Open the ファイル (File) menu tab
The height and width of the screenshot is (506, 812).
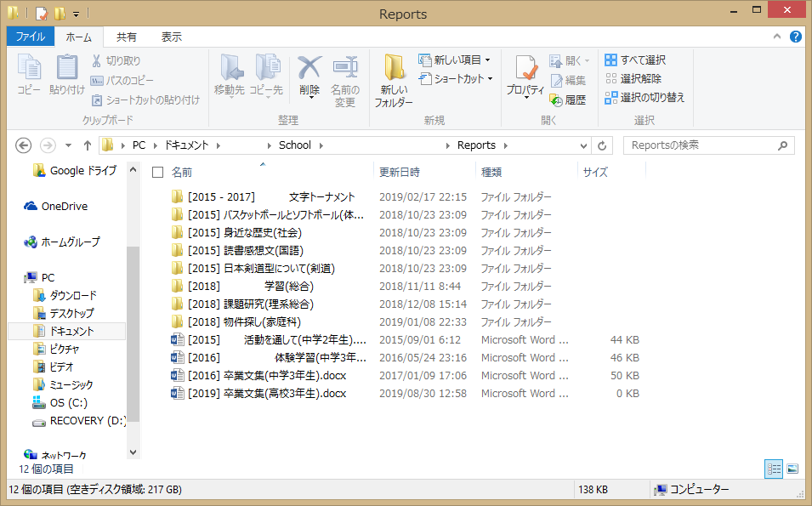tap(31, 37)
